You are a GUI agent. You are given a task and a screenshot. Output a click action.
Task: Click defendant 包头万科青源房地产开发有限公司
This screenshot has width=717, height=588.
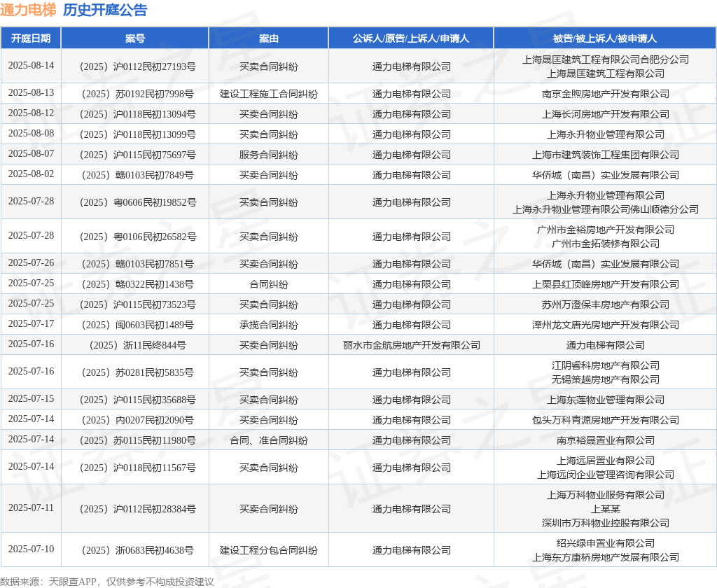pyautogui.click(x=606, y=420)
